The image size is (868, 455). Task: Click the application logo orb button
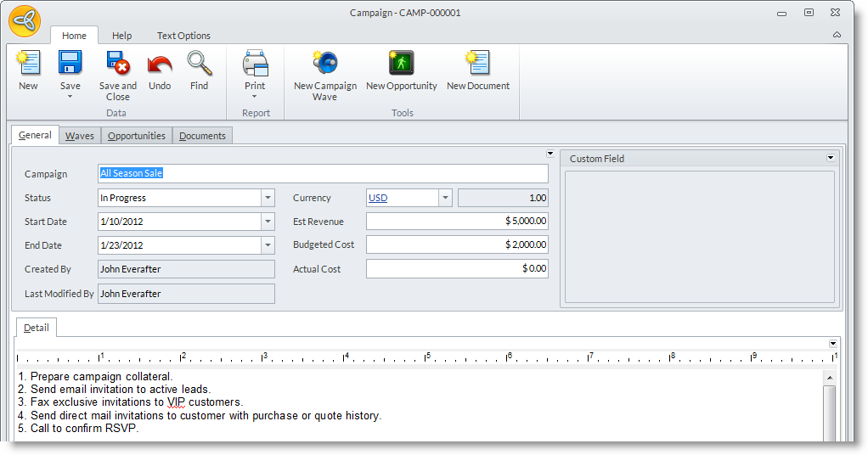click(25, 21)
